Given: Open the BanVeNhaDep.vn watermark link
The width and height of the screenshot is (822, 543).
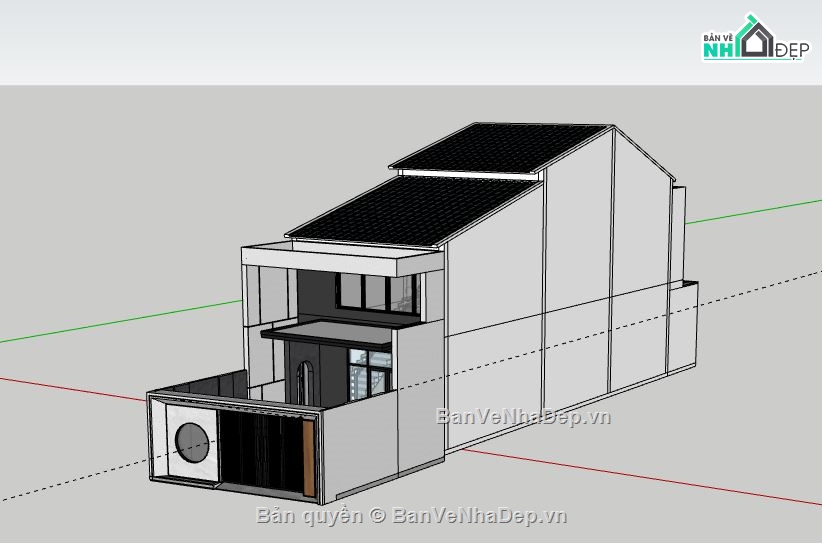Looking at the screenshot, I should 523,416.
